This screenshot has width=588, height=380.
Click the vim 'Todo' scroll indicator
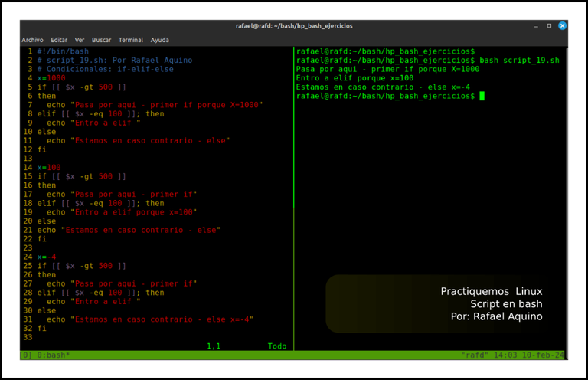point(277,346)
